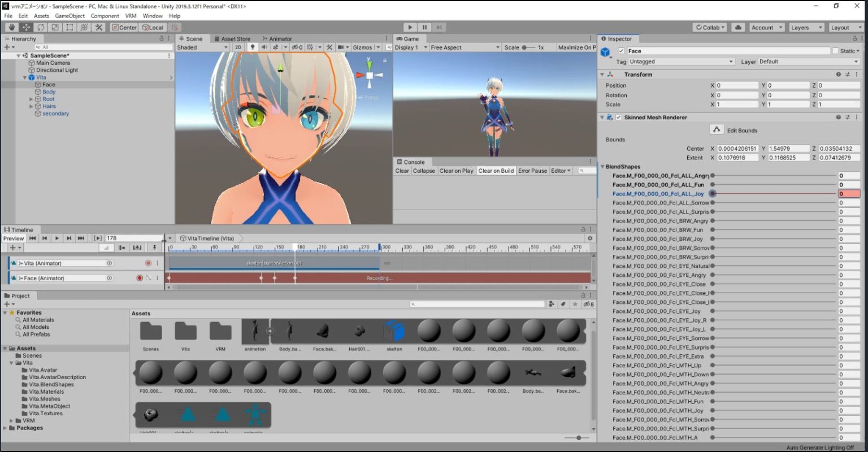This screenshot has height=452, width=868.
Task: Open the VRM menu
Action: click(131, 16)
